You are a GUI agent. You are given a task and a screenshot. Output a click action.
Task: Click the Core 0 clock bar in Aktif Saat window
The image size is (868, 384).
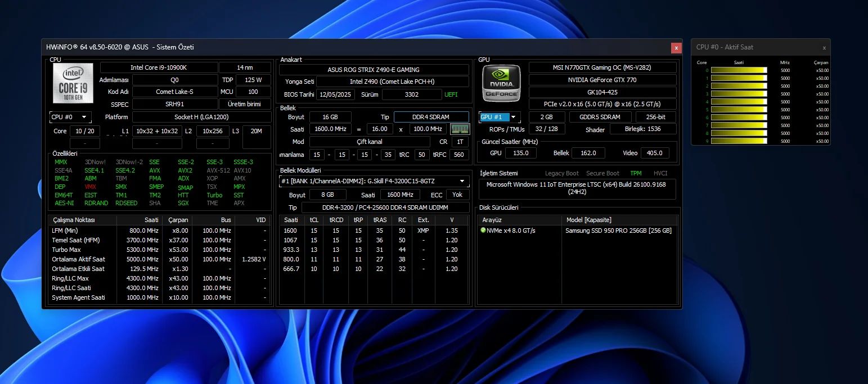pyautogui.click(x=739, y=70)
